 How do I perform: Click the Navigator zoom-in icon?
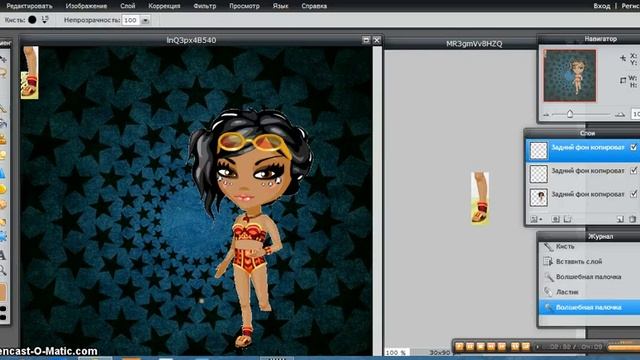(x=620, y=115)
